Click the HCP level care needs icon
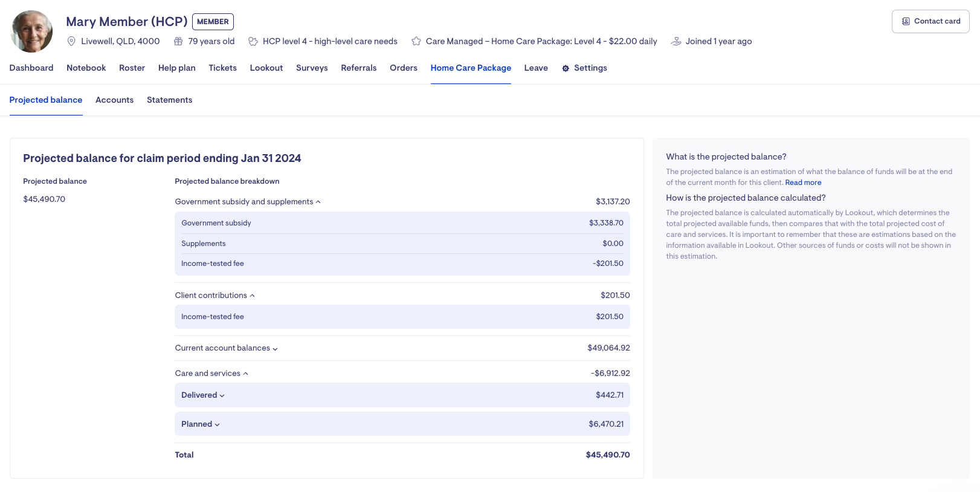Screen dimensions: 980x492 click(x=253, y=41)
